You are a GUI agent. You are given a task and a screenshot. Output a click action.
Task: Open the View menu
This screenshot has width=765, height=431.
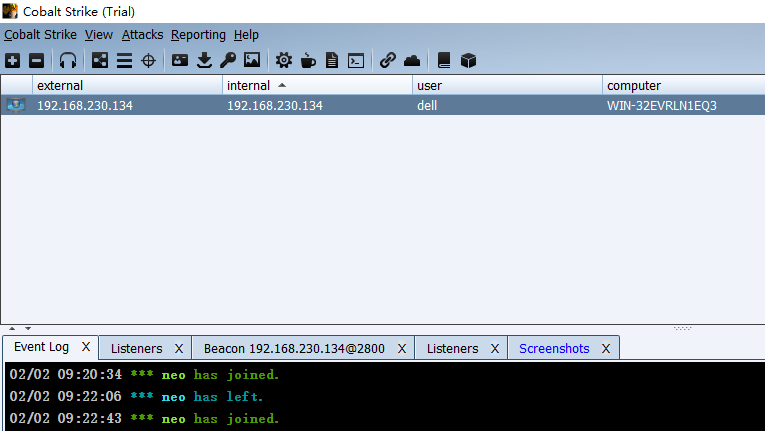pyautogui.click(x=99, y=35)
